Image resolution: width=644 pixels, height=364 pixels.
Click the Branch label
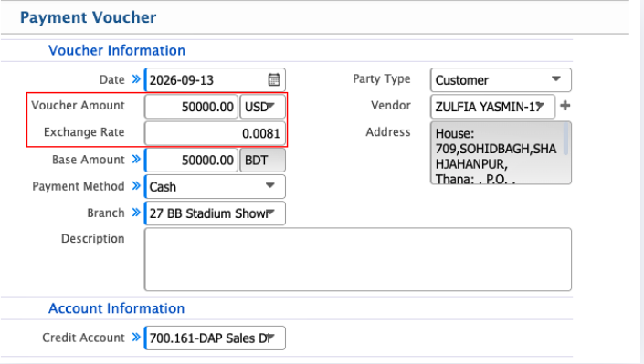pos(106,213)
